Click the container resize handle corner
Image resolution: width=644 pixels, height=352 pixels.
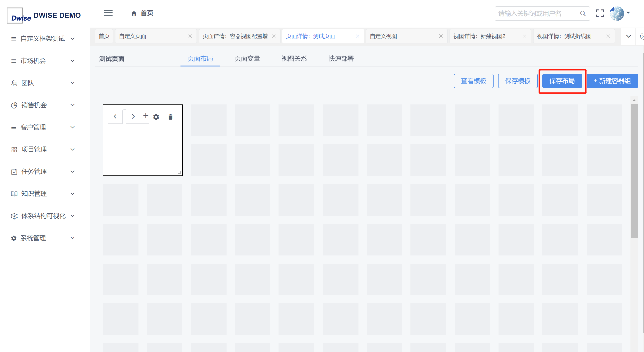180,173
